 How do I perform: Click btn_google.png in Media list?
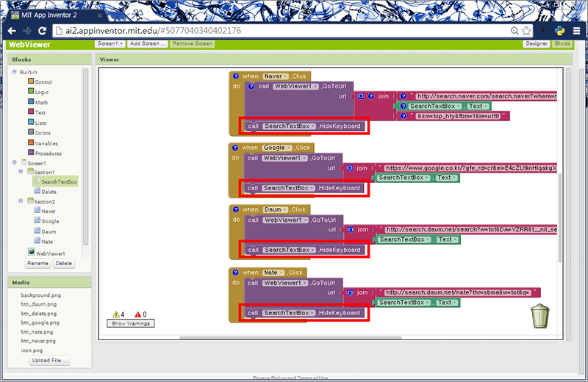tap(40, 322)
